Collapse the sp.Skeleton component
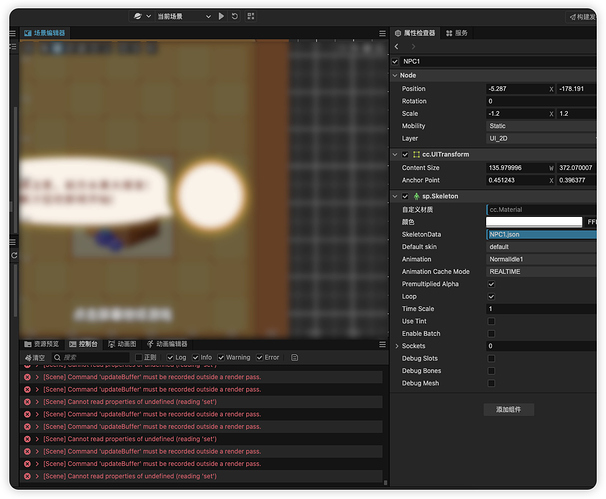The image size is (606, 499). tap(395, 196)
